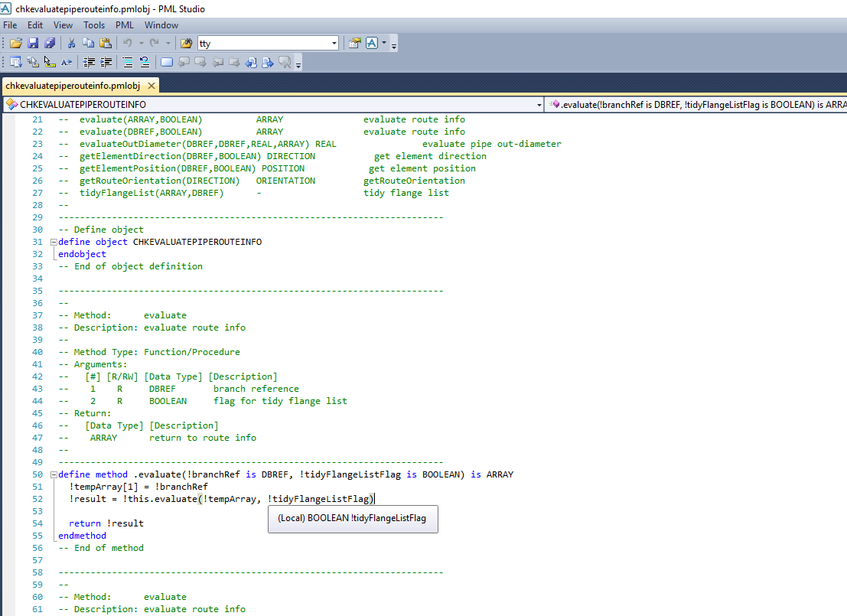Click the Find in Files binoculars icon
This screenshot has height=616, width=847.
[x=187, y=43]
